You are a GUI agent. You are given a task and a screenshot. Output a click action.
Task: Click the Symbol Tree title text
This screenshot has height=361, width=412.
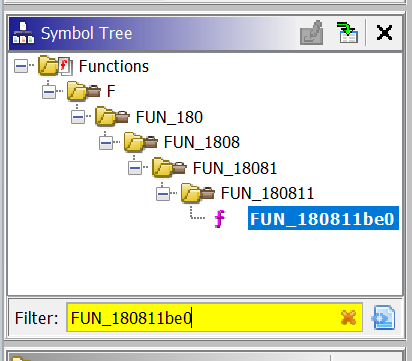pos(86,34)
